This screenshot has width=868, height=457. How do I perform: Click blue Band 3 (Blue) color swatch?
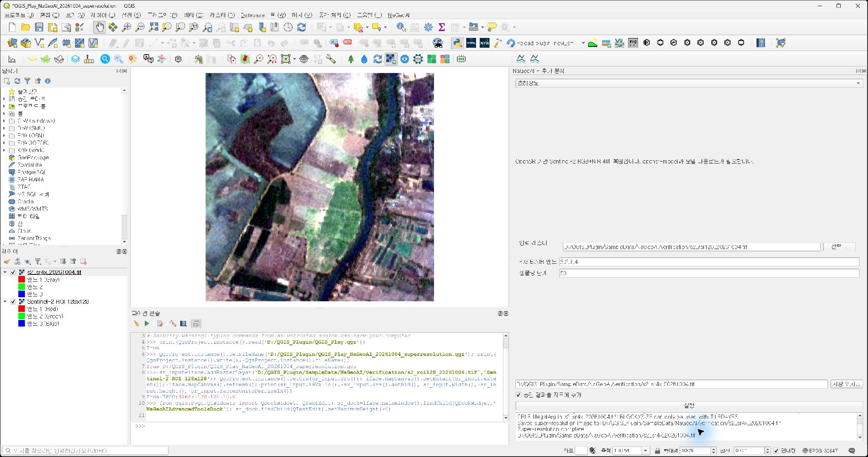coord(22,324)
